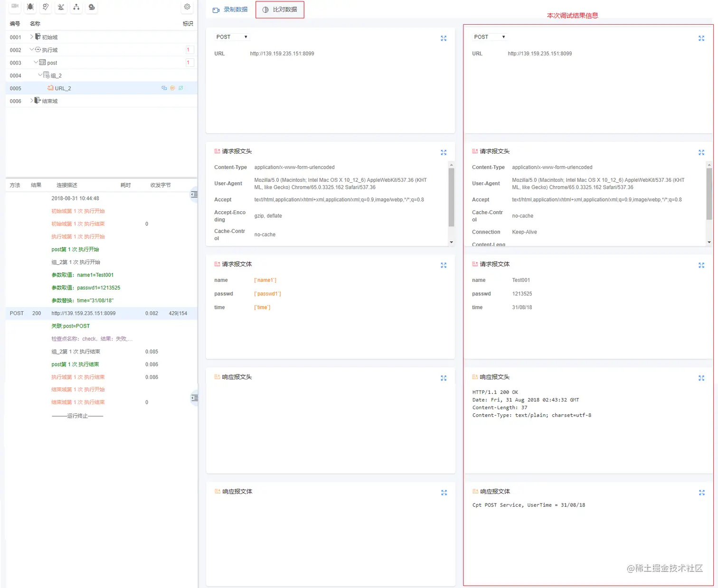
Task: Open settings via the gear icon
Action: pyautogui.click(x=187, y=7)
